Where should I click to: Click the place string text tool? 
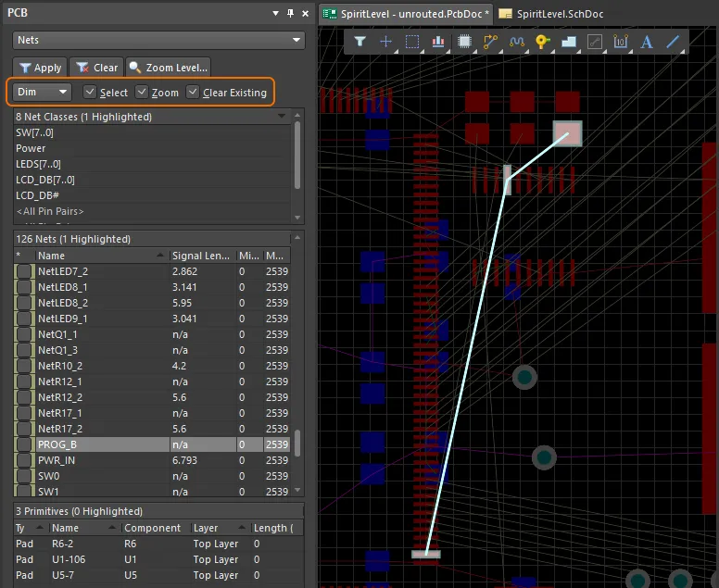(647, 42)
